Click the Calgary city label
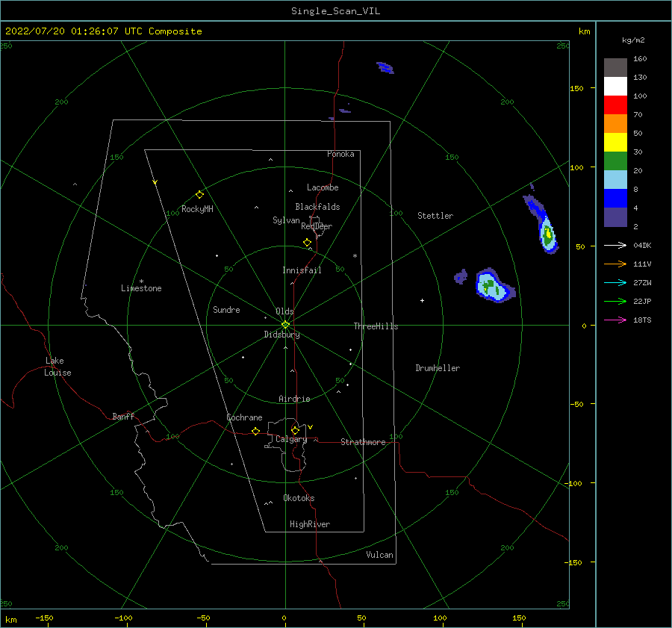Screen dimensions: 672x628 tap(291, 439)
